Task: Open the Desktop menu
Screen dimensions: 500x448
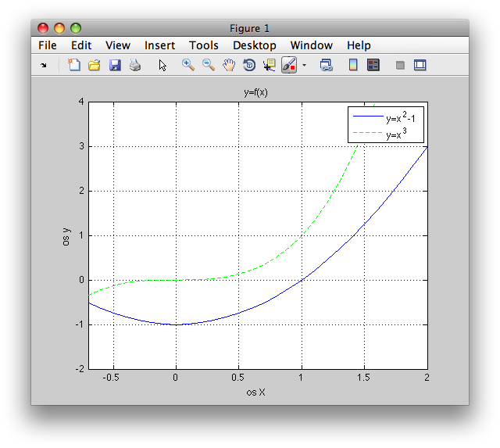Action: (x=255, y=45)
